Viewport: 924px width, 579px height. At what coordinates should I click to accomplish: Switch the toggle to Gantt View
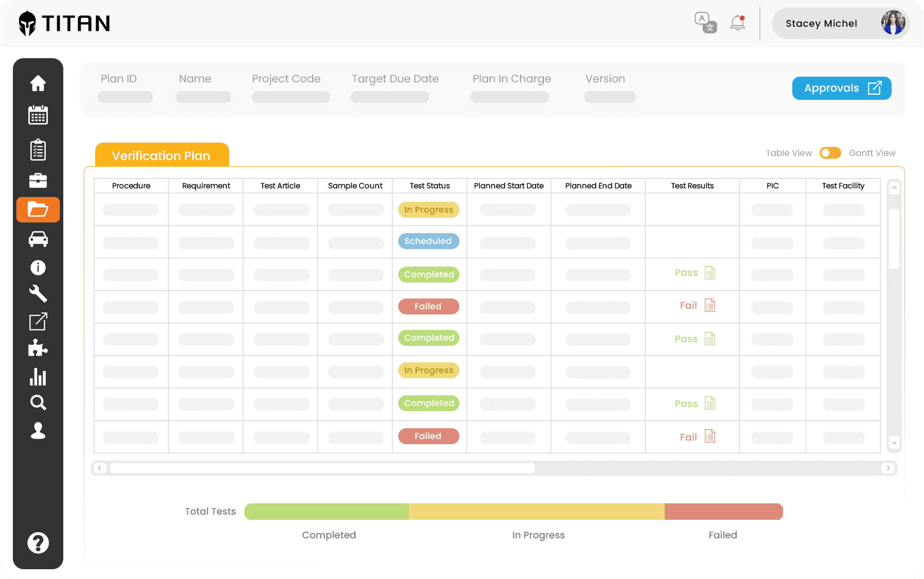(x=830, y=153)
